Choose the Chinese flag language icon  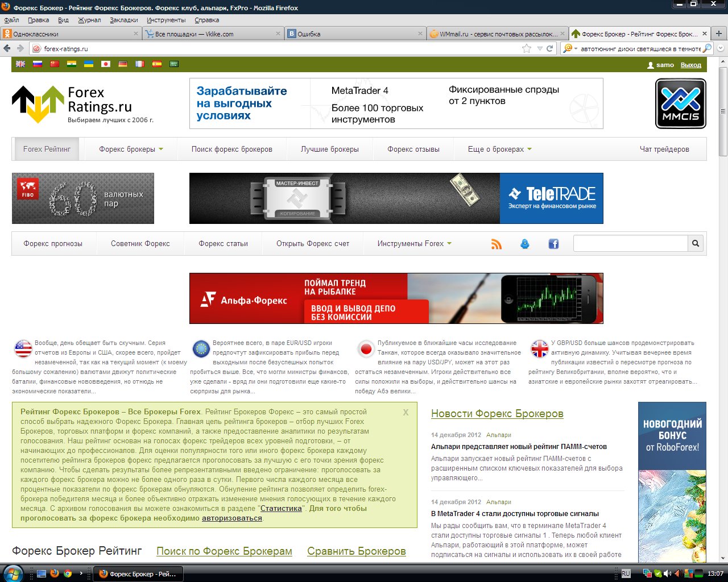[55, 64]
